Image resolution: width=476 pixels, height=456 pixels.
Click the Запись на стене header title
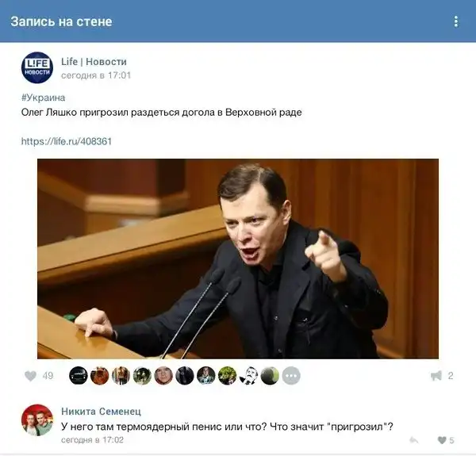(x=61, y=21)
